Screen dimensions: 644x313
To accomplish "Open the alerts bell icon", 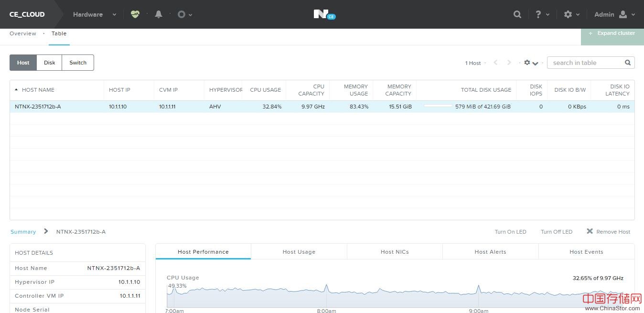I will 159,14.
